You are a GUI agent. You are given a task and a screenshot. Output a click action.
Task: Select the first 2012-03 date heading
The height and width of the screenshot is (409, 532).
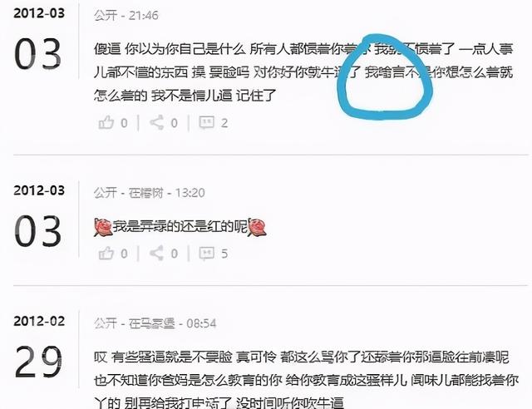(39, 13)
